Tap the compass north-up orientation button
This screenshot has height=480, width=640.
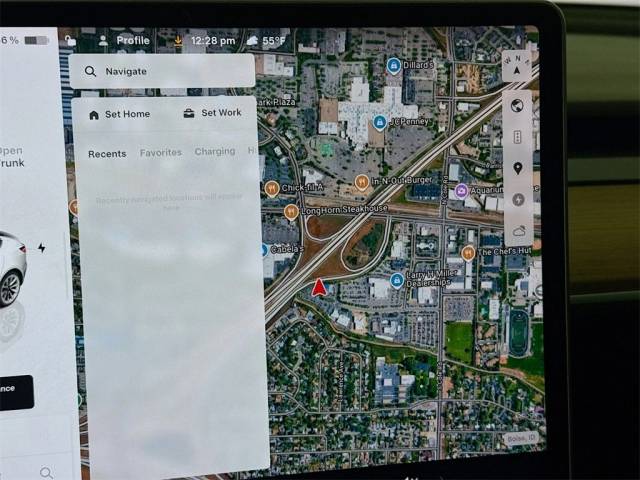pyautogui.click(x=516, y=67)
